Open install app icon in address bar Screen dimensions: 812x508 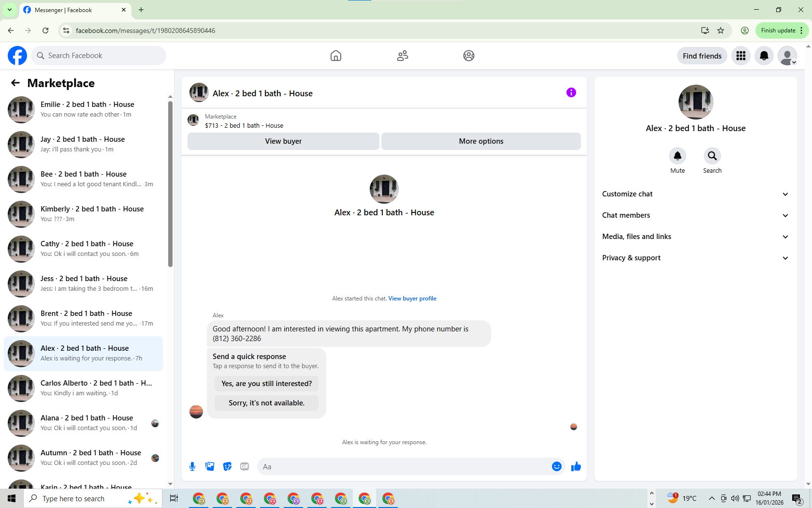click(x=705, y=30)
